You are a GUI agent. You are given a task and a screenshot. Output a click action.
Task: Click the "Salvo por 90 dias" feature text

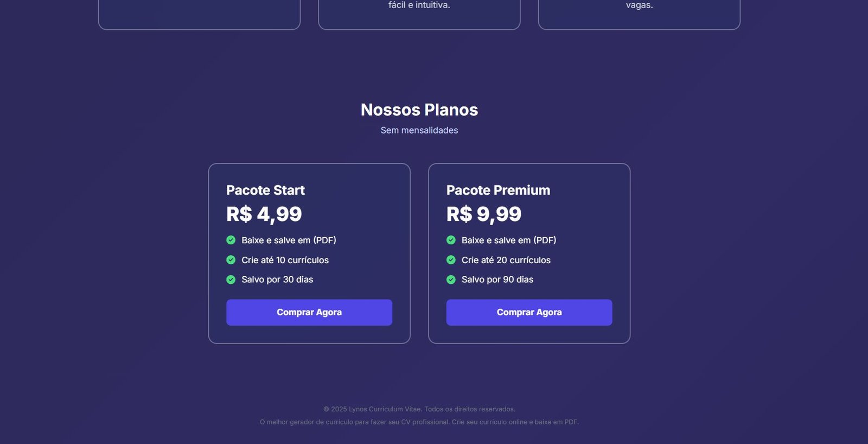pos(497,280)
